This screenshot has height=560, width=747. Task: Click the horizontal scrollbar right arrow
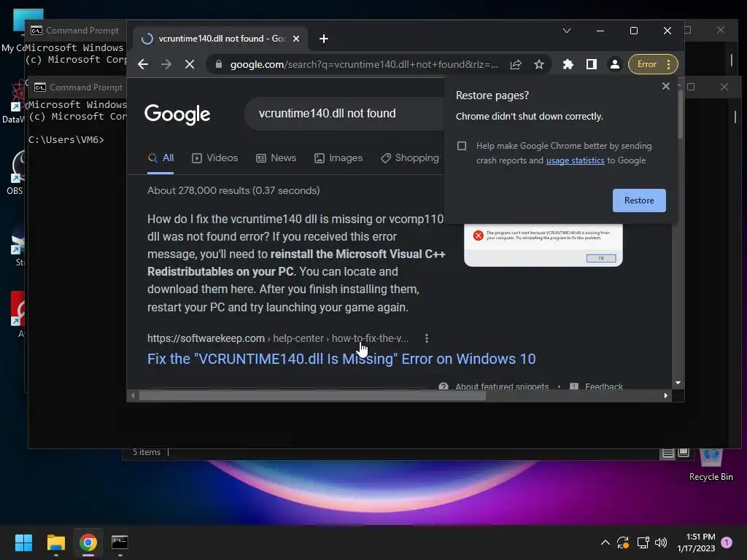pyautogui.click(x=665, y=395)
